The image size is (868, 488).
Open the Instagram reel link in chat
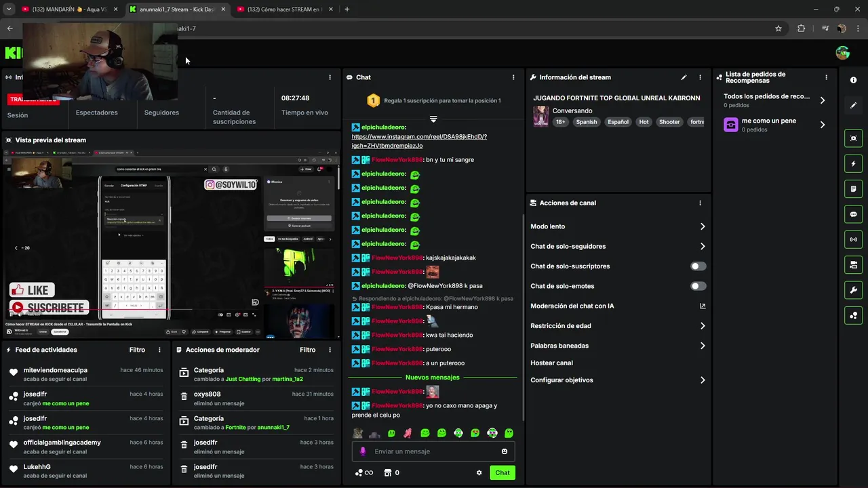(x=419, y=141)
